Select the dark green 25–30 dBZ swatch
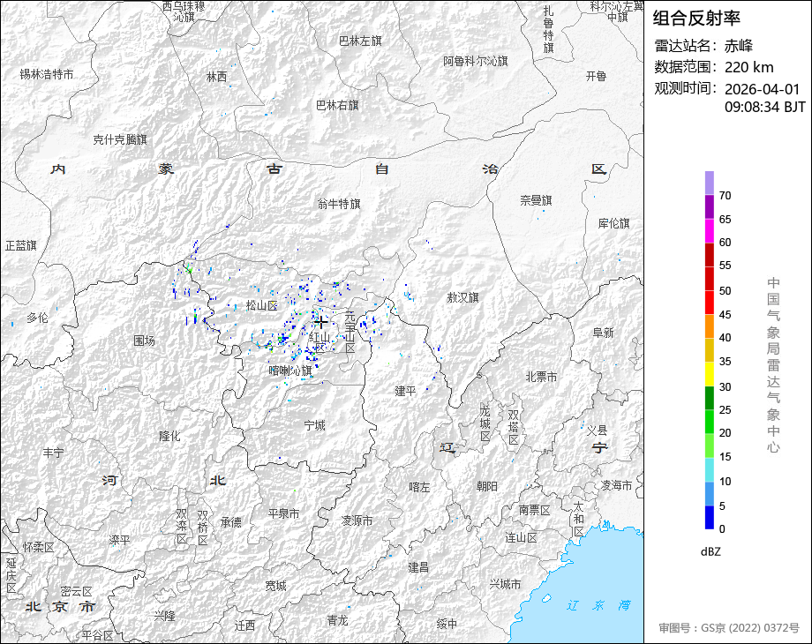The height and width of the screenshot is (644, 812). pyautogui.click(x=709, y=398)
